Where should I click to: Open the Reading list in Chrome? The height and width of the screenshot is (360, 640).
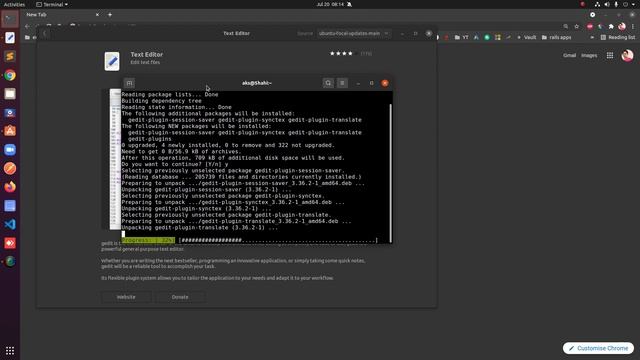(x=618, y=37)
